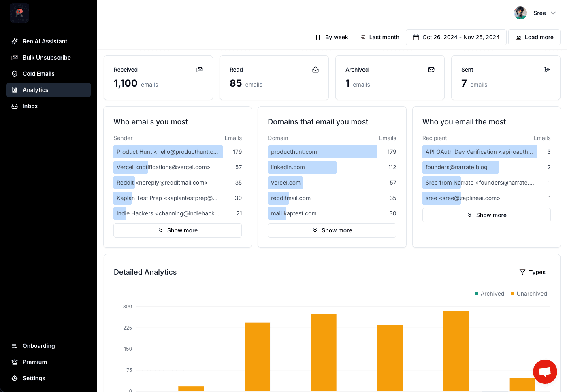Select the Kaplan Test Prep sender row
567x392 pixels.
point(177,198)
